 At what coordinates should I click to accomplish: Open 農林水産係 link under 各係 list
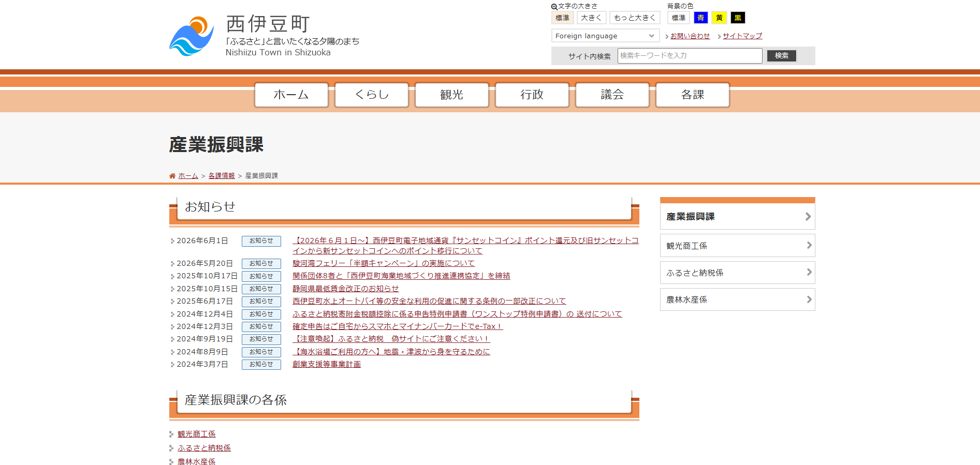point(197,461)
